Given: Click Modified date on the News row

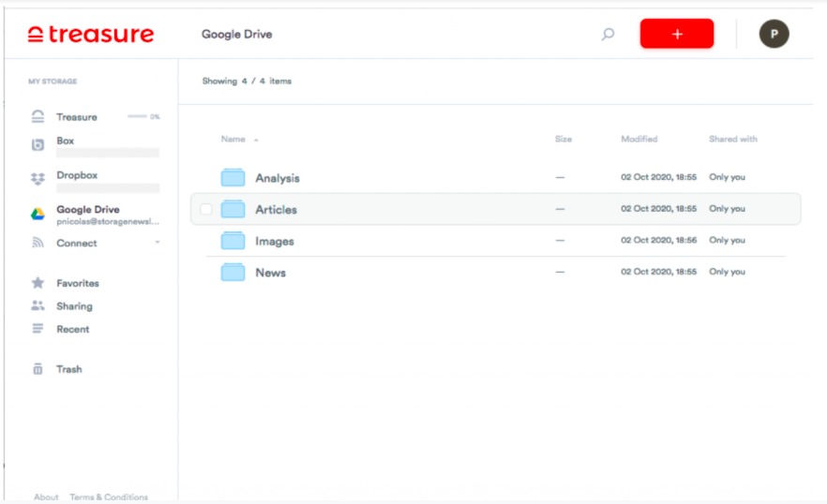Looking at the screenshot, I should pos(659,272).
